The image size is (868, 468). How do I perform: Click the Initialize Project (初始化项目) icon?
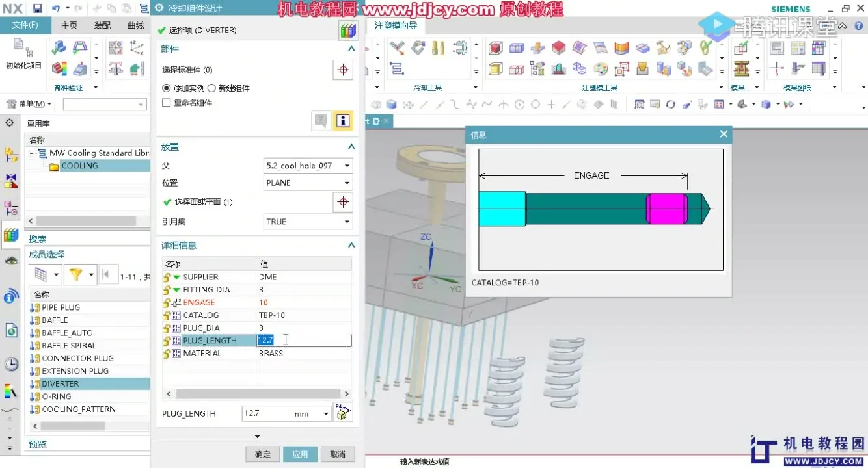tap(23, 53)
